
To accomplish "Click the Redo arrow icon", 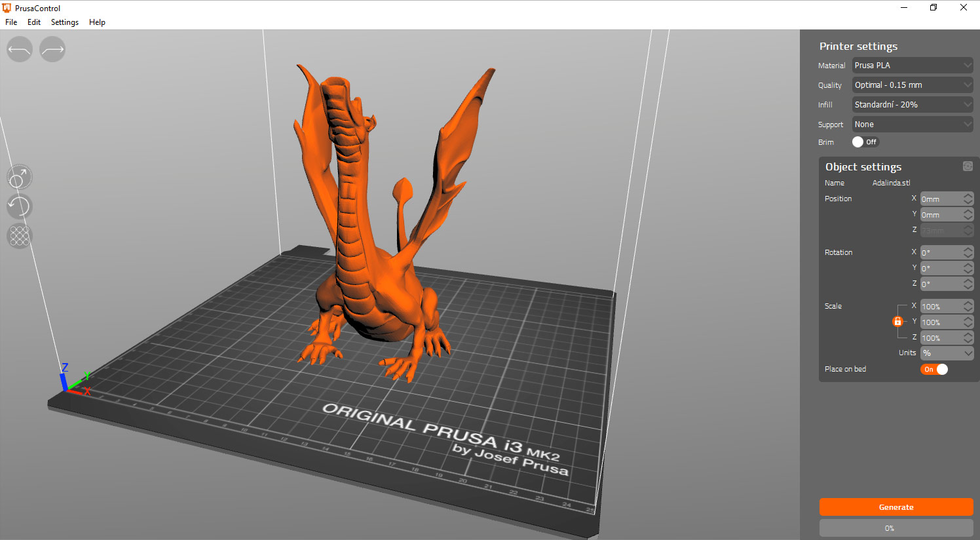I will coord(52,49).
